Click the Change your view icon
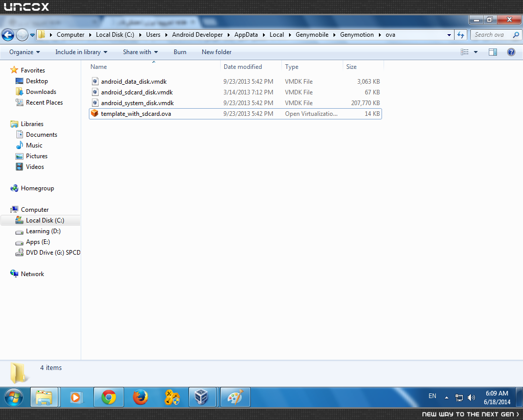523x420 pixels. point(465,52)
